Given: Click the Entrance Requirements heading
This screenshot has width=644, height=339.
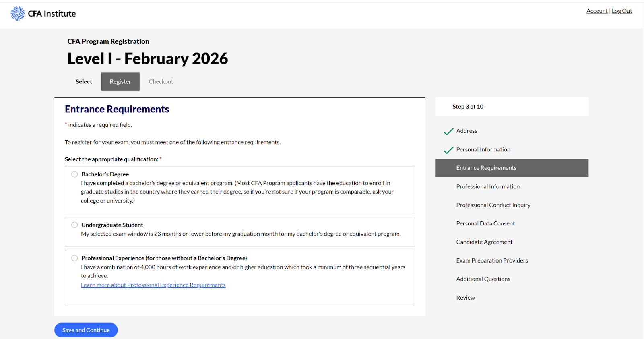Looking at the screenshot, I should 117,109.
